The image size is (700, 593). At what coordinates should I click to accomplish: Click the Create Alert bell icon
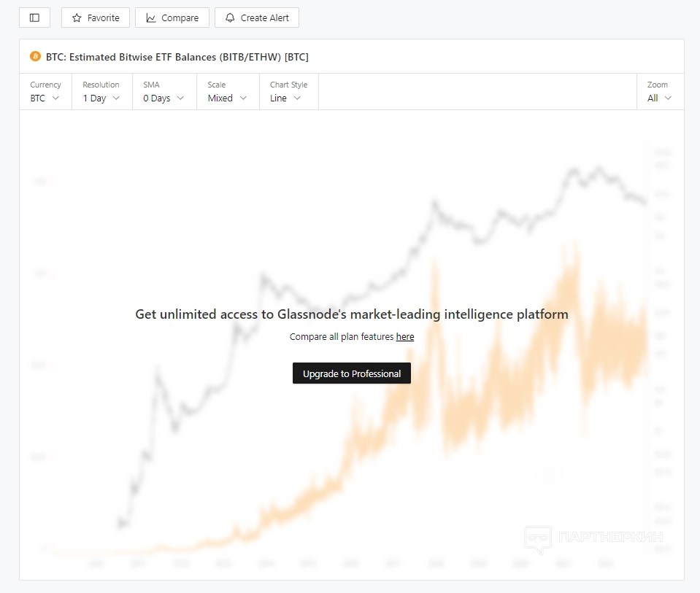tap(230, 18)
